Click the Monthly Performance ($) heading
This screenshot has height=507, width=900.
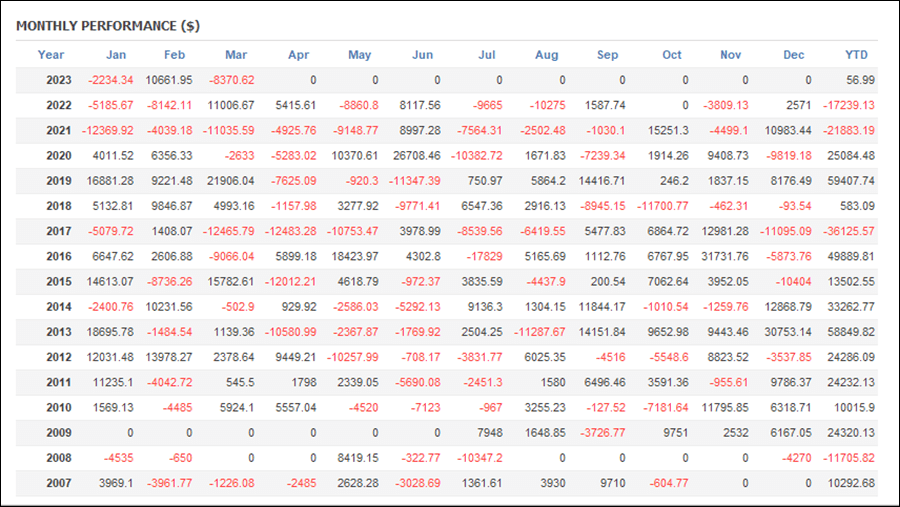pos(108,26)
